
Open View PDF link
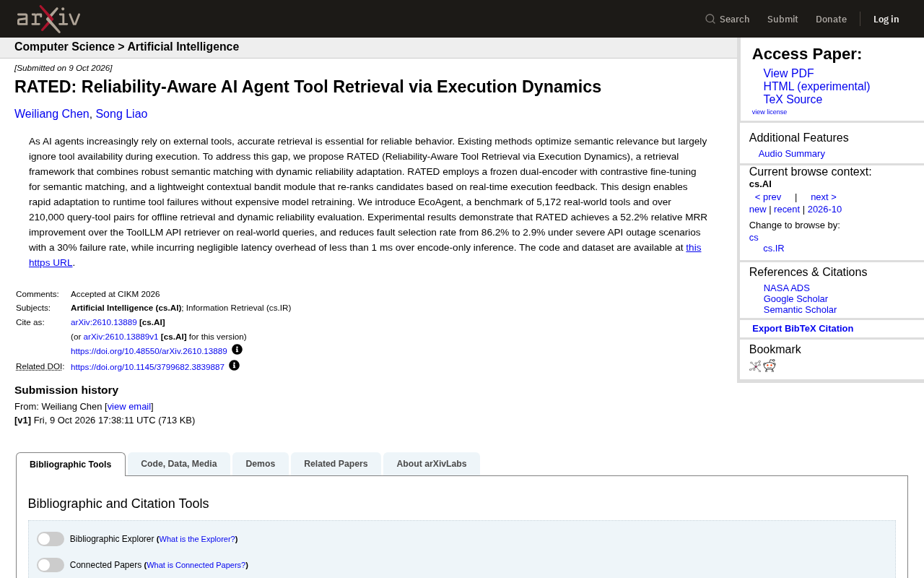(x=788, y=74)
